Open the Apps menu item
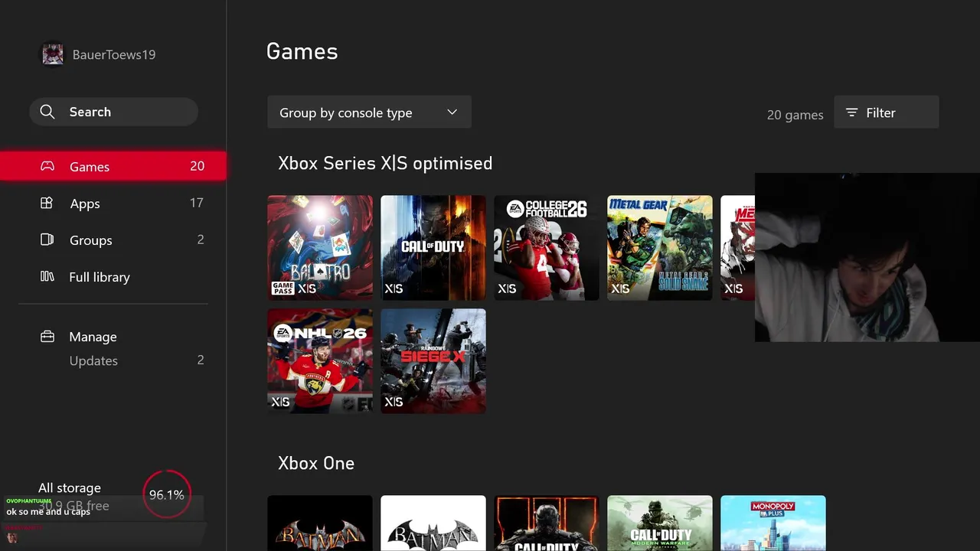The image size is (980, 551). pos(113,203)
